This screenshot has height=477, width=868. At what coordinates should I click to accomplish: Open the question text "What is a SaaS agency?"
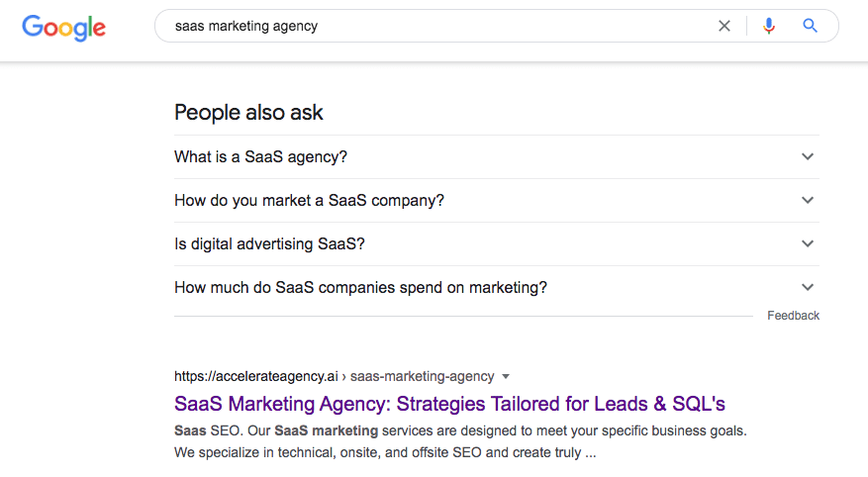[x=260, y=156]
